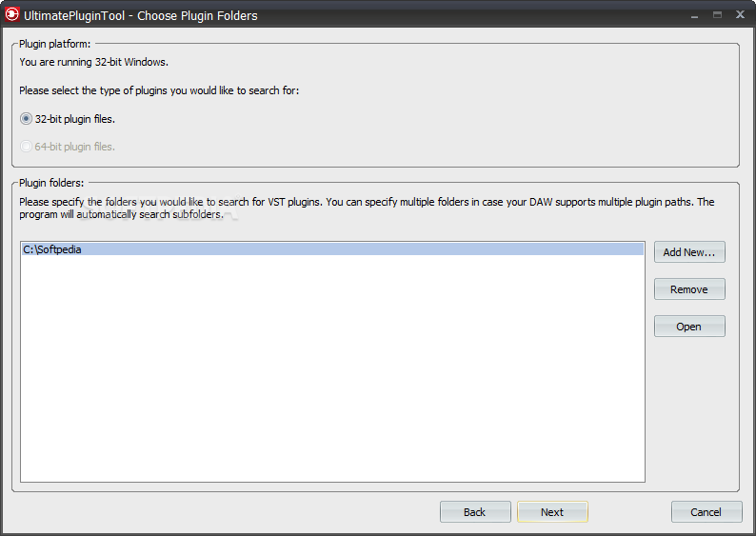Close the UltimatePluginTool window
The width and height of the screenshot is (756, 536).
[740, 14]
